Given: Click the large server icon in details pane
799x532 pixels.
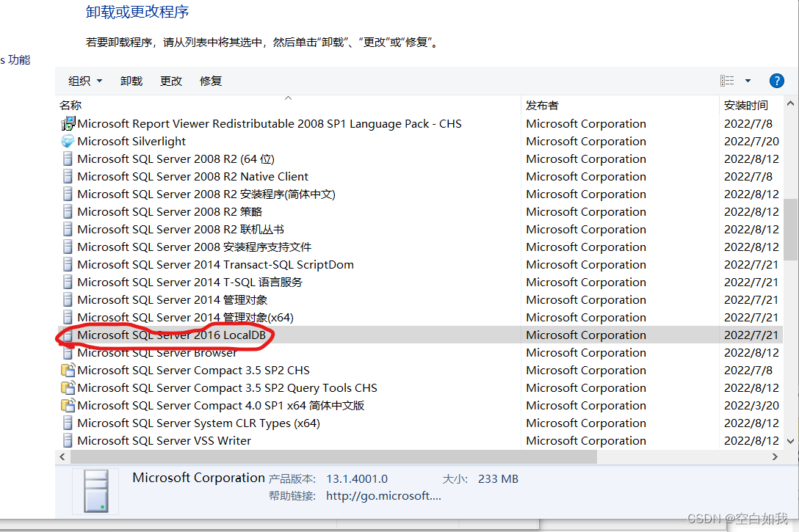Looking at the screenshot, I should 95,491.
